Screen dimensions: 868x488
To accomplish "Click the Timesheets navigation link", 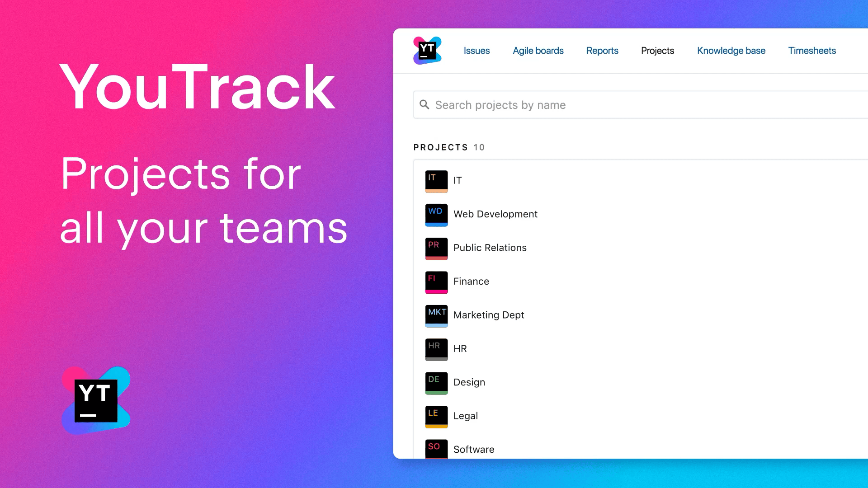I will (812, 50).
